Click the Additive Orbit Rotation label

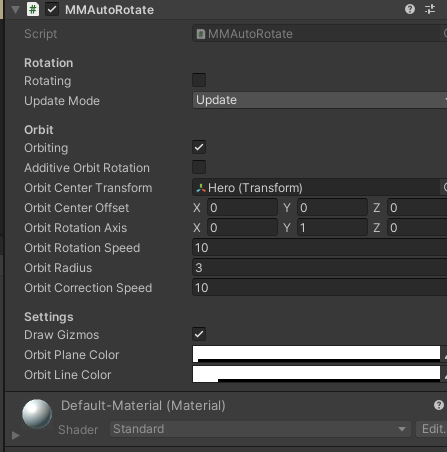[87, 168]
